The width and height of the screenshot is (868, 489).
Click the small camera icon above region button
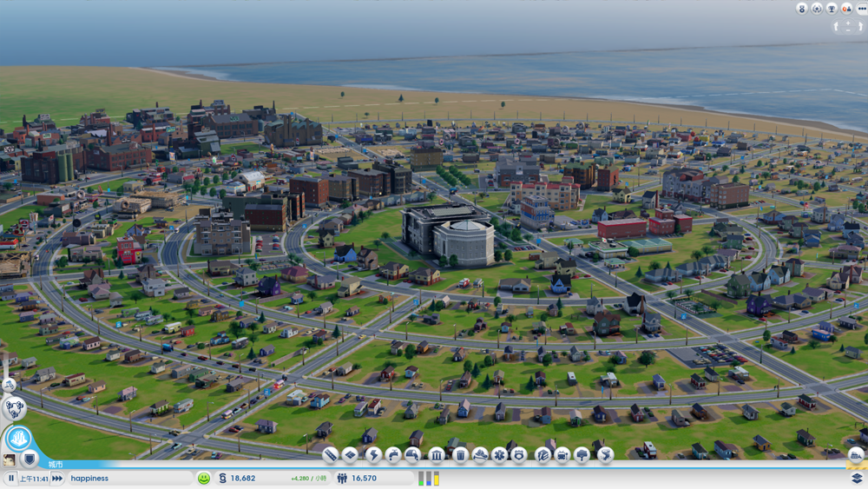(9, 383)
